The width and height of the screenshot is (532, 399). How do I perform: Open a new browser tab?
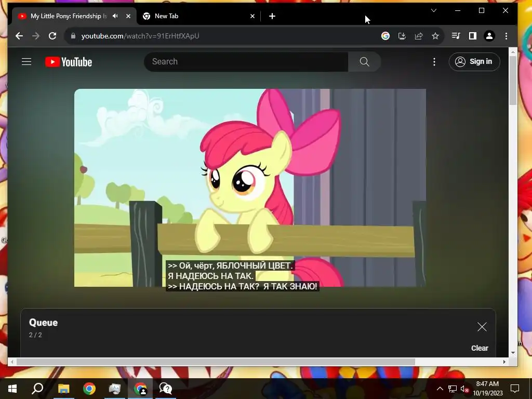[x=272, y=16]
